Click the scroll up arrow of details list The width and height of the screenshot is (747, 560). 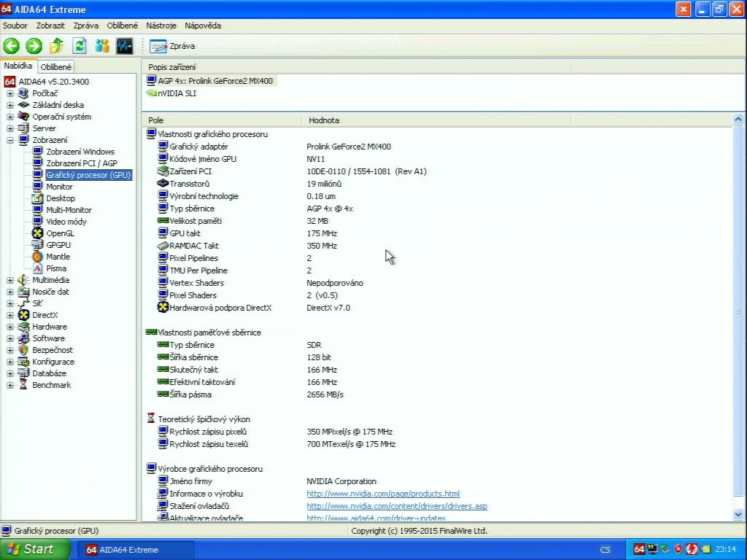tap(738, 120)
